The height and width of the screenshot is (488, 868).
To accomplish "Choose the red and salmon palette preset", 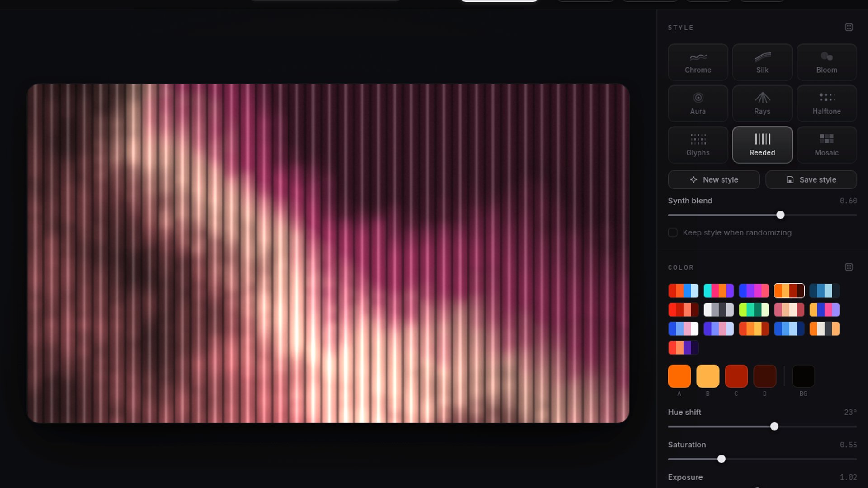I will 683,310.
